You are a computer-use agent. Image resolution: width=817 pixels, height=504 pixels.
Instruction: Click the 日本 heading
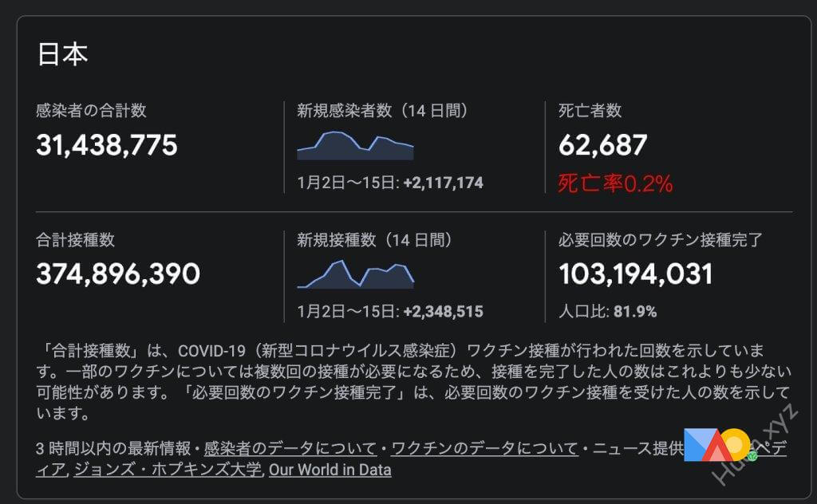62,54
